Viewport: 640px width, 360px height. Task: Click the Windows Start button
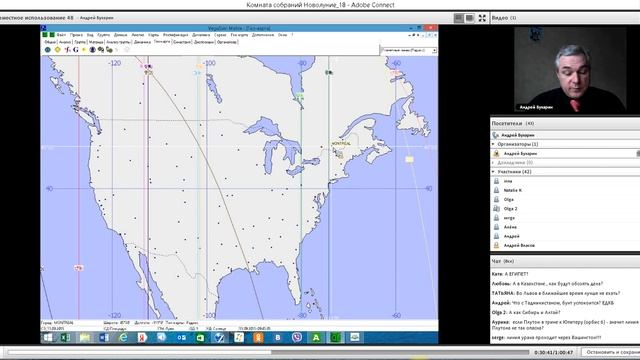pos(48,338)
